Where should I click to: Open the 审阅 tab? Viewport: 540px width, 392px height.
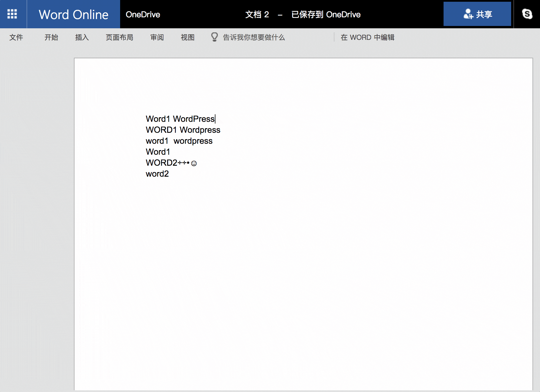tap(157, 37)
